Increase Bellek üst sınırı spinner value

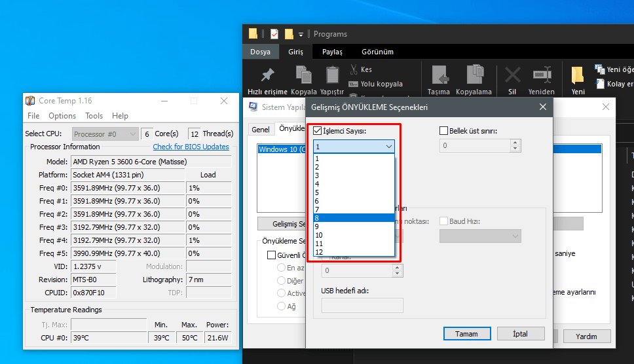pos(515,143)
